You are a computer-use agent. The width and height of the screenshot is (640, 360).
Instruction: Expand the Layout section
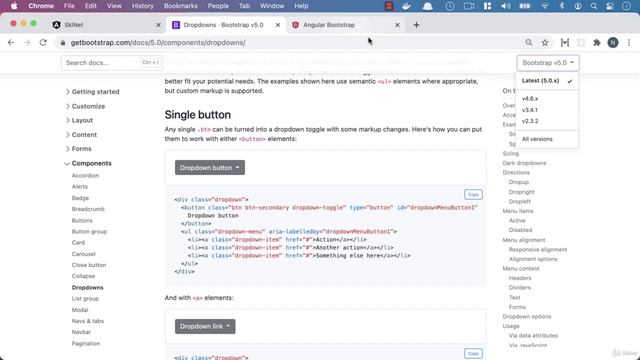click(79, 120)
